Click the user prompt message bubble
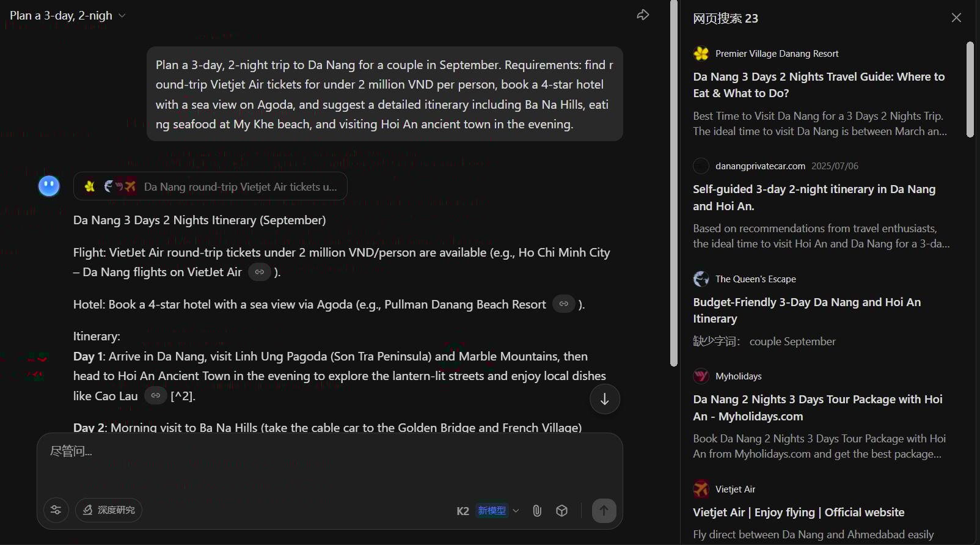This screenshot has height=545, width=980. click(385, 94)
